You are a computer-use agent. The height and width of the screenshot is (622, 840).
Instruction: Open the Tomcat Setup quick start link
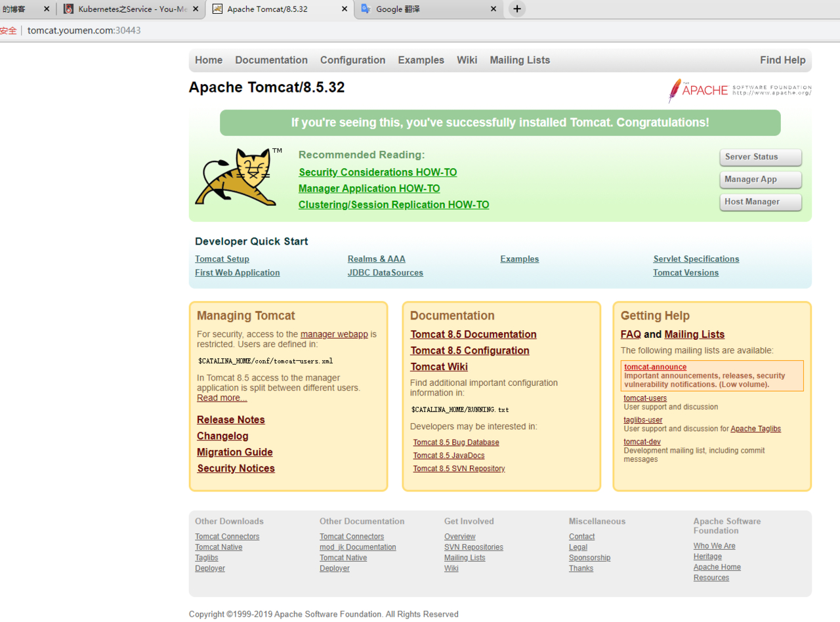click(x=222, y=259)
